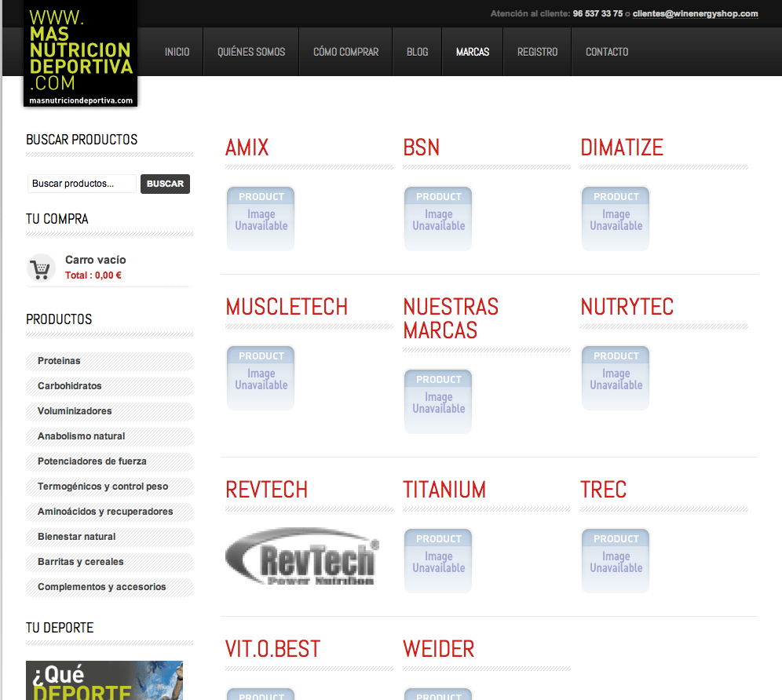Image resolution: width=782 pixels, height=700 pixels.
Task: Click the shopping cart icon
Action: pyautogui.click(x=41, y=268)
